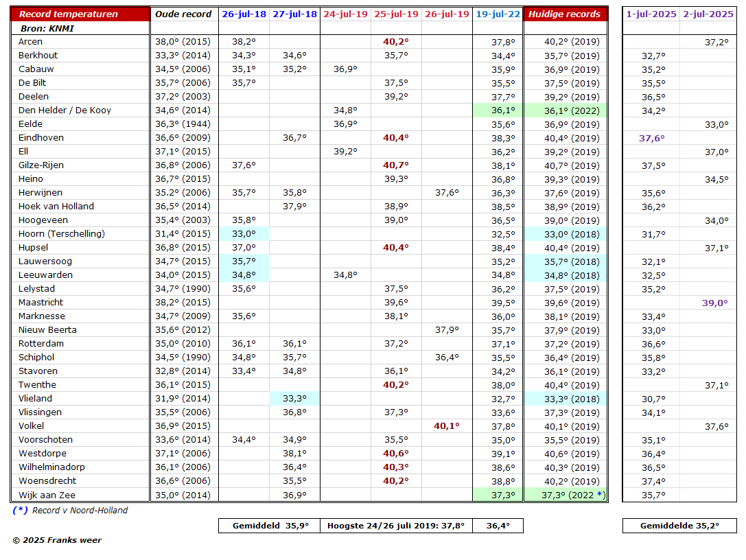746x560 pixels.
Task: Select the '26-jul-18' column header
Action: (244, 14)
